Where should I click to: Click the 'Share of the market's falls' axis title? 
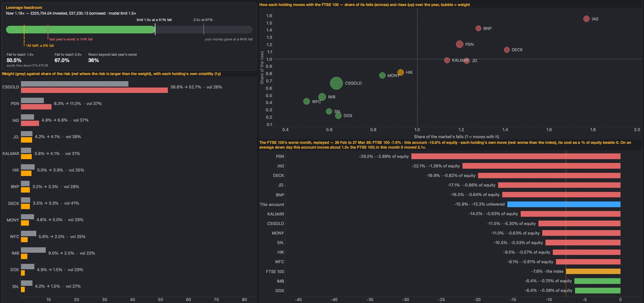click(x=456, y=137)
